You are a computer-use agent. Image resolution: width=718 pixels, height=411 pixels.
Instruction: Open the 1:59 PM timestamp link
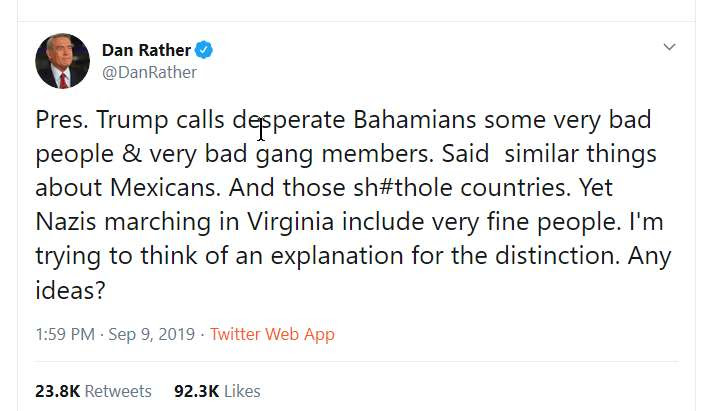pos(65,334)
